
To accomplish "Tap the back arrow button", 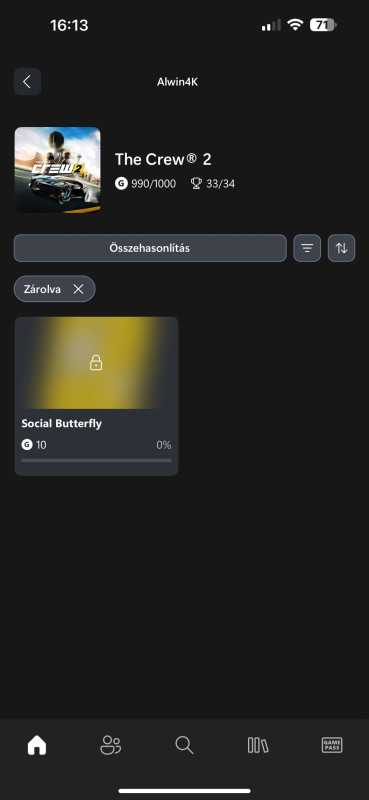I will click(28, 82).
